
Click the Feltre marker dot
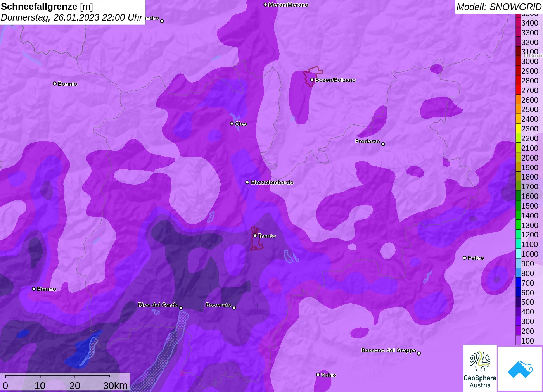(x=465, y=258)
